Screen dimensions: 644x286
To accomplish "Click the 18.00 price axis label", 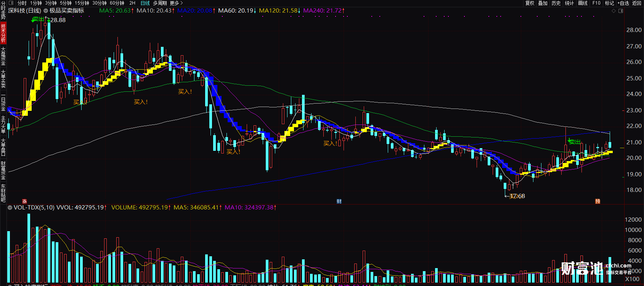I will tap(634, 190).
